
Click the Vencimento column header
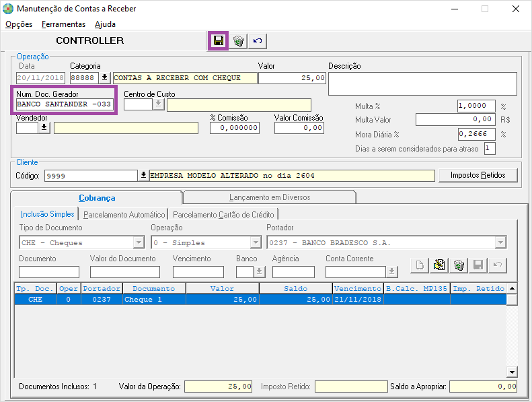(x=358, y=288)
